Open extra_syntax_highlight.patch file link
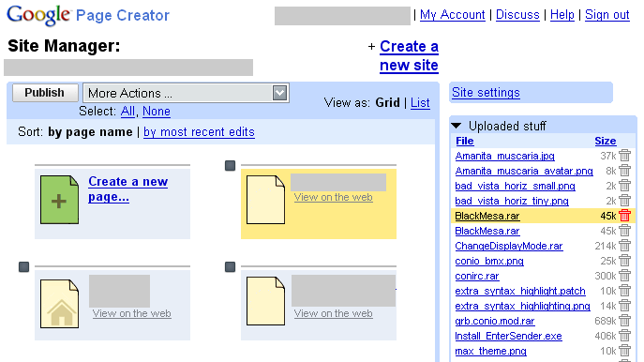The image size is (644, 362). tap(520, 291)
